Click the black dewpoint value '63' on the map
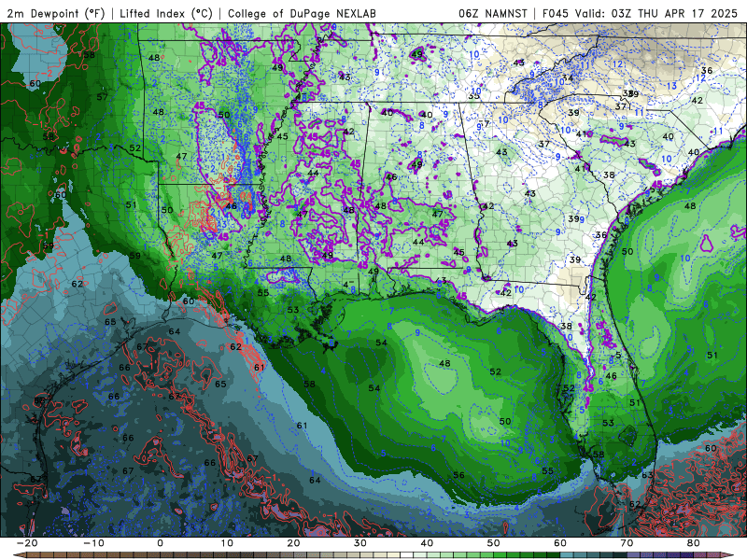747x560 pixels. coord(647,475)
